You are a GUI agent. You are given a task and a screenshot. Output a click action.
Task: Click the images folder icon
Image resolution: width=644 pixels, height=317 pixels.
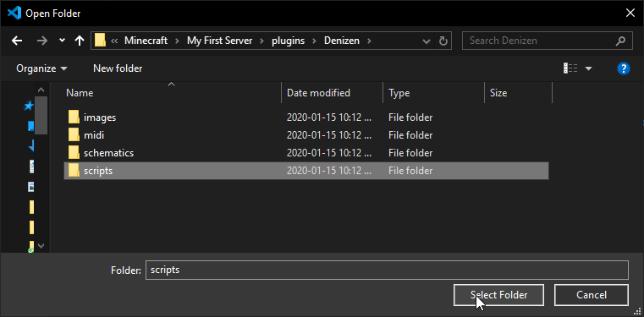point(74,118)
